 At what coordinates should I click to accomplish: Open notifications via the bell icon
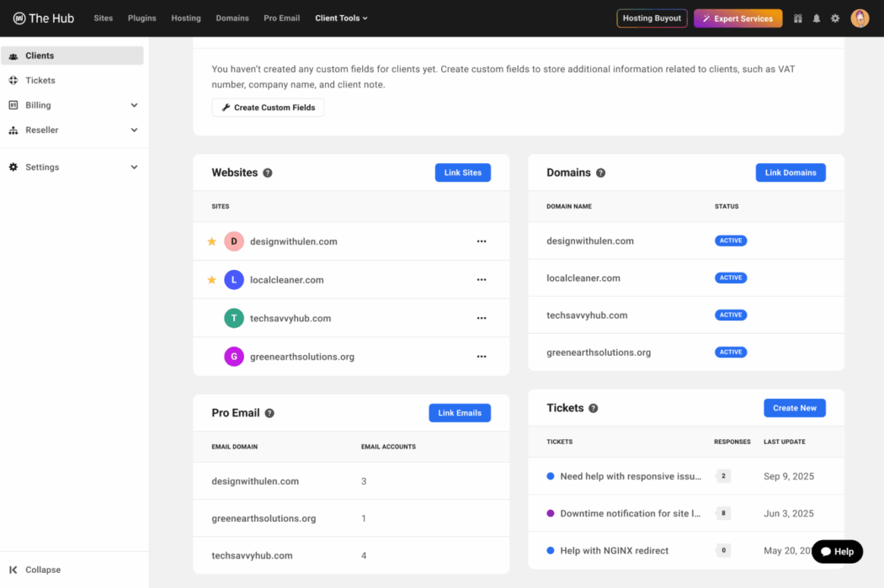pos(816,17)
